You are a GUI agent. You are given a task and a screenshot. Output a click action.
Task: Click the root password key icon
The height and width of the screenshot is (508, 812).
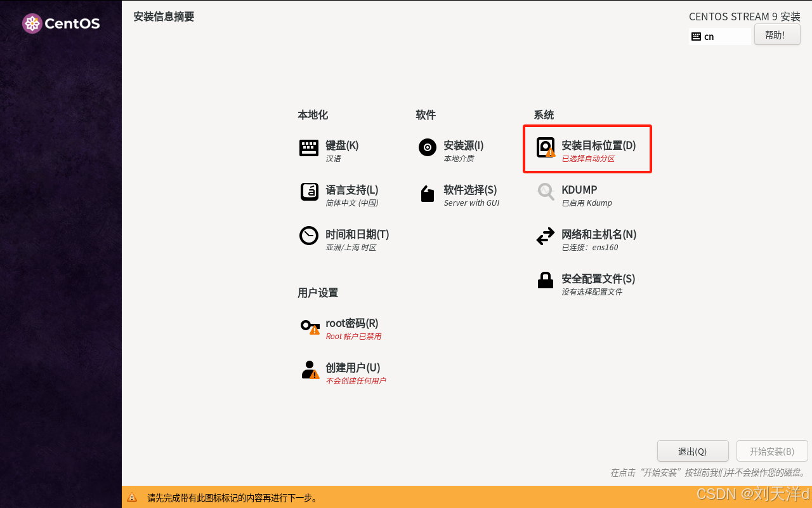[310, 326]
